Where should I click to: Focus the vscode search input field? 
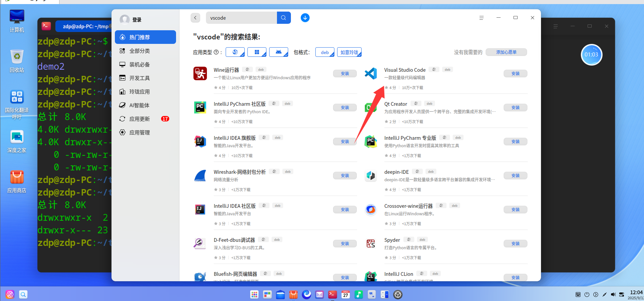pyautogui.click(x=241, y=18)
